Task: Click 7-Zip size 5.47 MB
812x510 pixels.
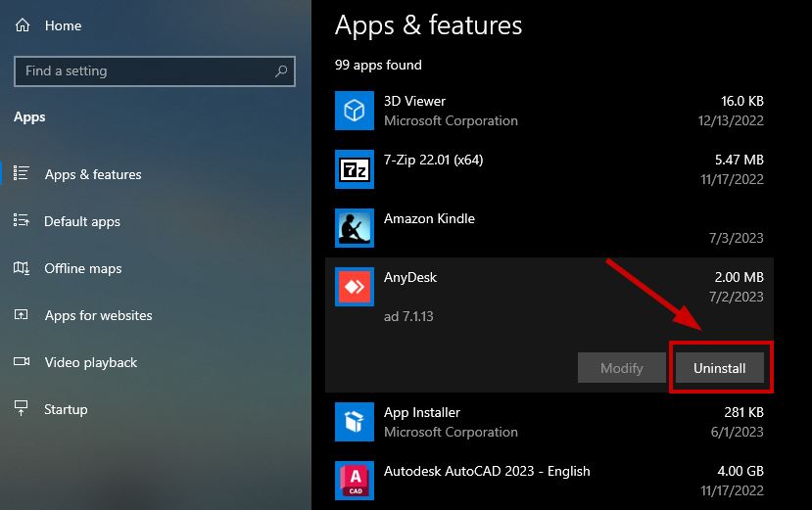Action: coord(739,160)
